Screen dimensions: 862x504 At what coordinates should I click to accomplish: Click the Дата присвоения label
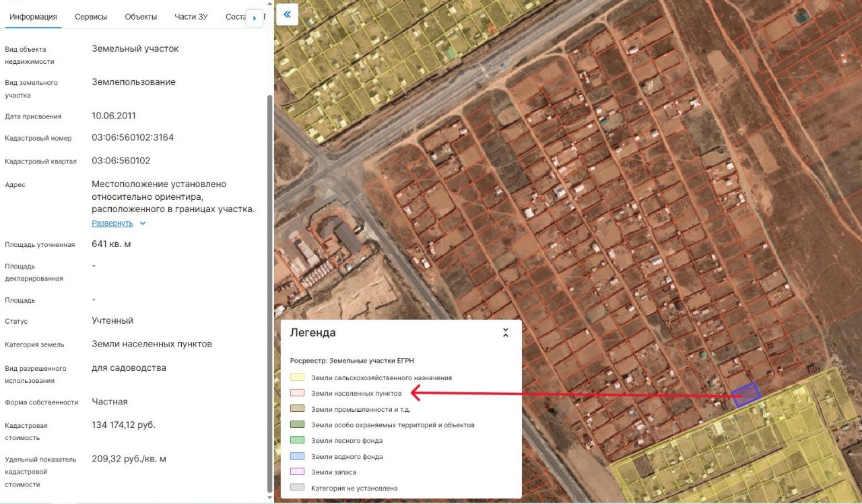(x=33, y=116)
